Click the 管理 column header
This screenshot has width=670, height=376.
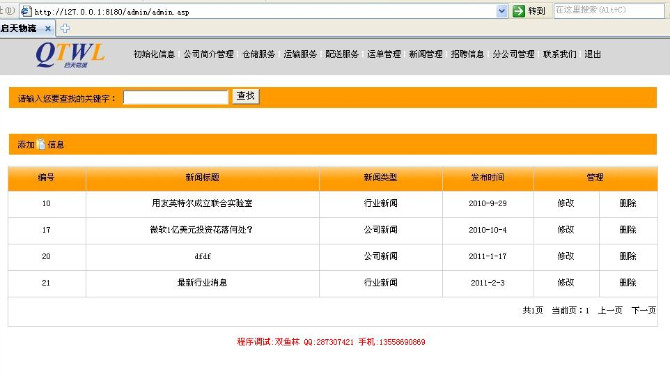coord(595,177)
